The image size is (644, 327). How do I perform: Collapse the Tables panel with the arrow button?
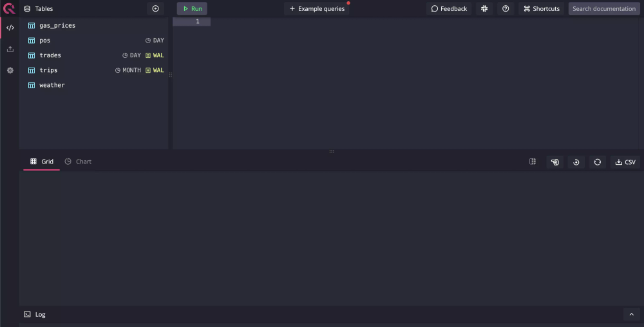coord(155,8)
